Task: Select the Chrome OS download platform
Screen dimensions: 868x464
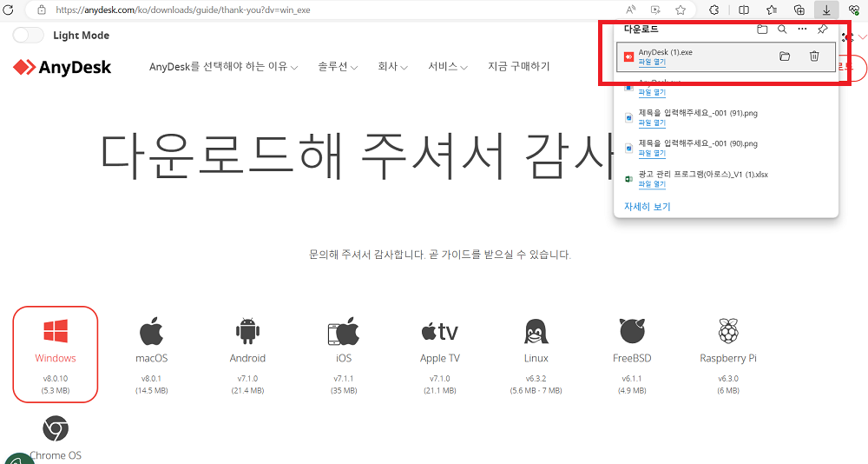Action: (x=56, y=438)
